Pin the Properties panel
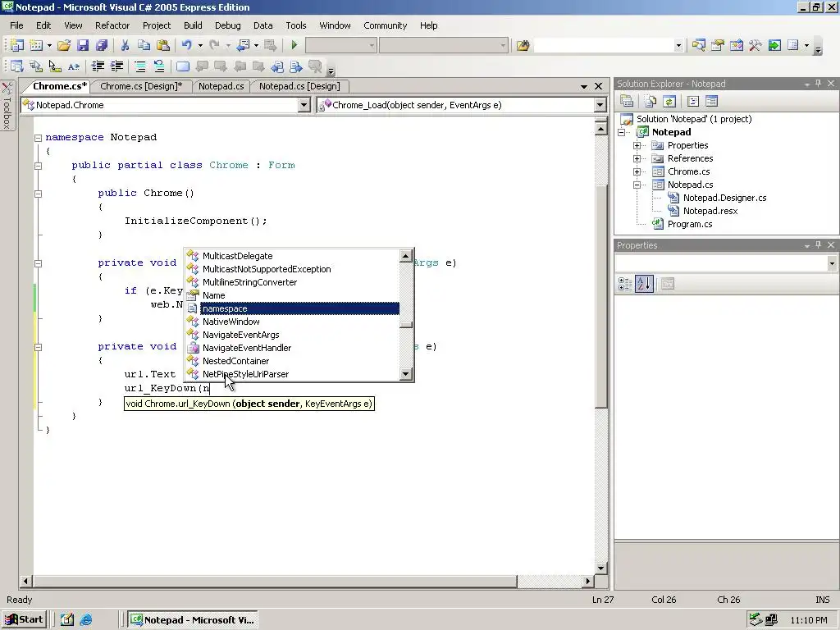This screenshot has height=630, width=840. [818, 245]
